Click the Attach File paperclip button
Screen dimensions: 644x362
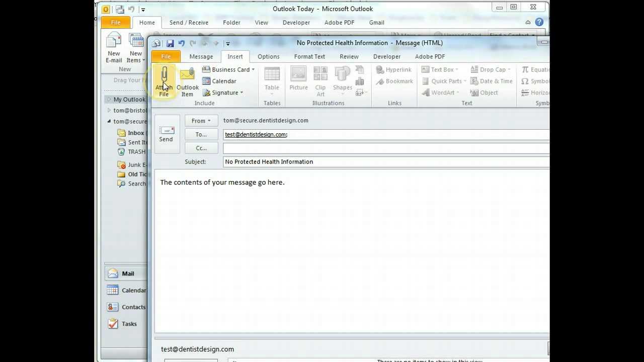click(164, 82)
